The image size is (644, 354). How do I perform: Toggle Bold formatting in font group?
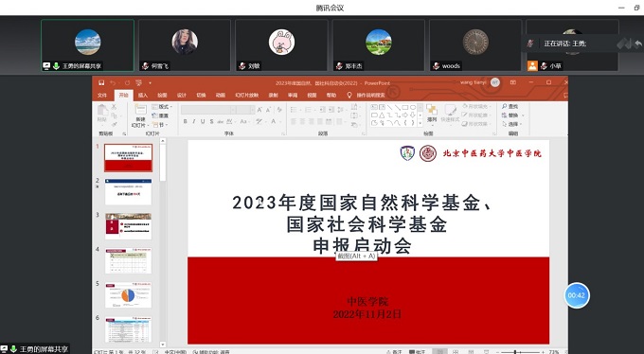[186, 121]
